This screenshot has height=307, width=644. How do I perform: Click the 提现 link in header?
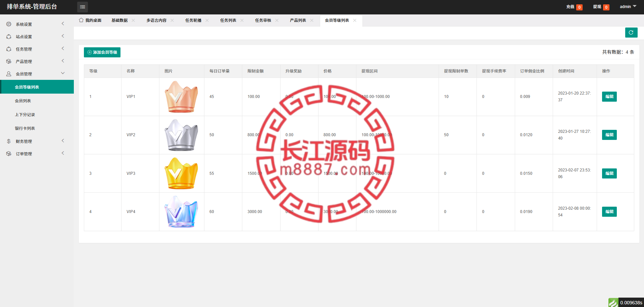point(597,7)
